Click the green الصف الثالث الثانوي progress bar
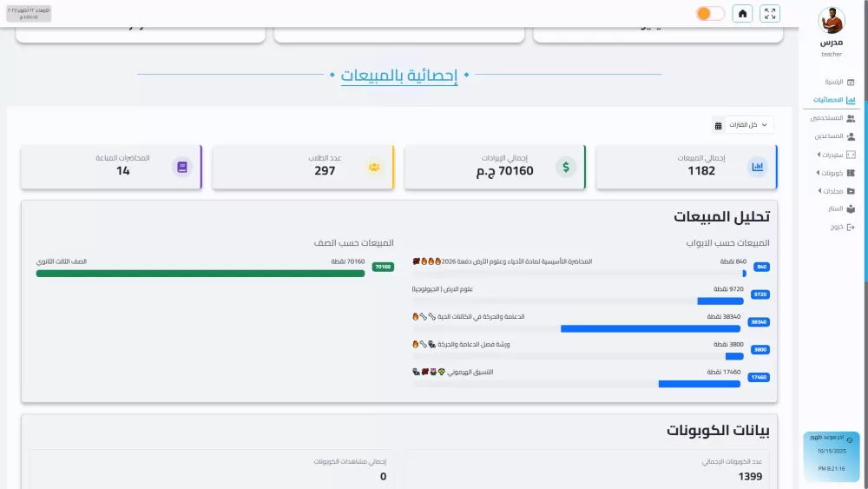The height and width of the screenshot is (489, 868). (x=201, y=274)
